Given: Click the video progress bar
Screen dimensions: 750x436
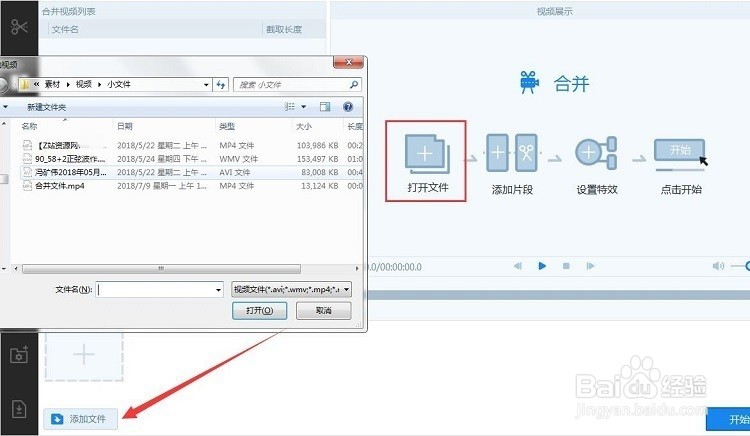Looking at the screenshot, I should point(558,295).
